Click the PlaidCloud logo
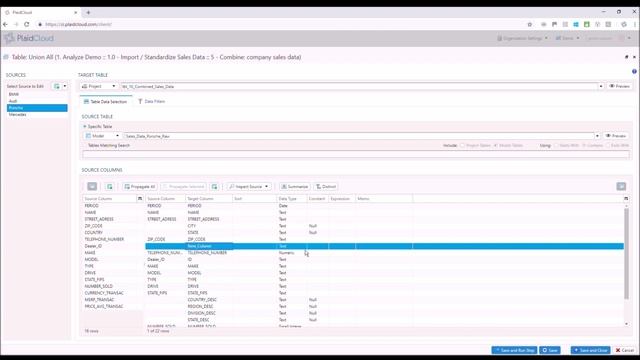The height and width of the screenshot is (360, 640). 29,38
